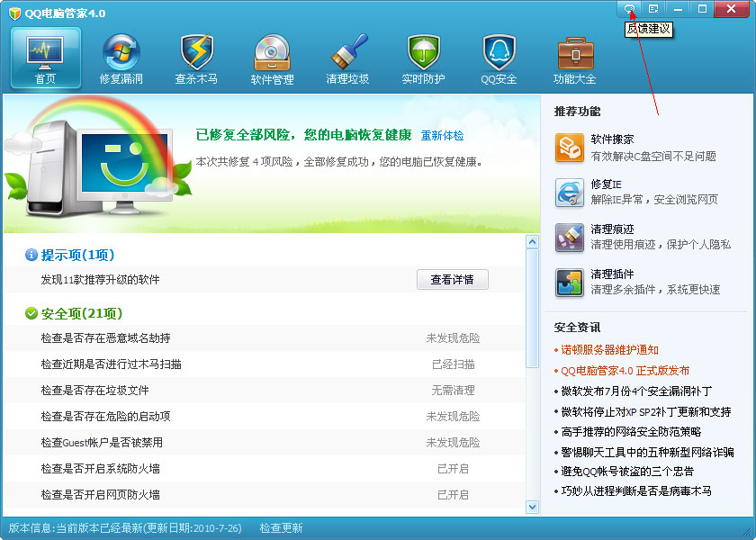The width and height of the screenshot is (756, 540).
Task: Open the 清理插件 feature title
Action: pyautogui.click(x=612, y=274)
